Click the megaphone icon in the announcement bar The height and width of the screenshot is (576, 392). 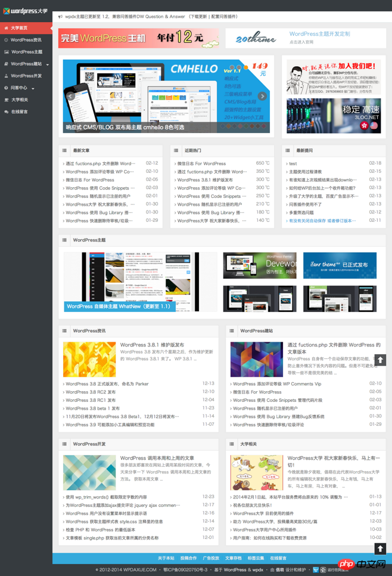pos(60,17)
